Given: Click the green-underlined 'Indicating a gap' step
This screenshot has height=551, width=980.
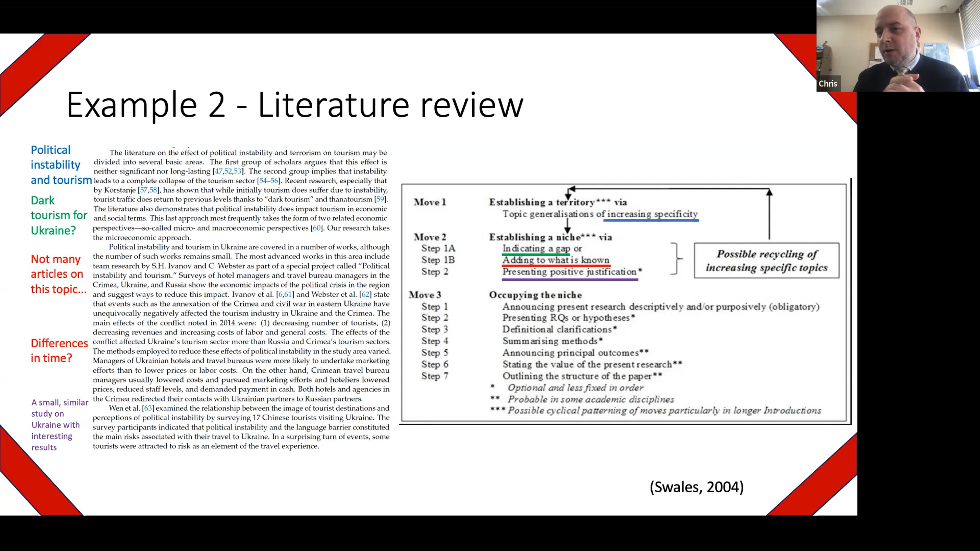Looking at the screenshot, I should pyautogui.click(x=536, y=249).
